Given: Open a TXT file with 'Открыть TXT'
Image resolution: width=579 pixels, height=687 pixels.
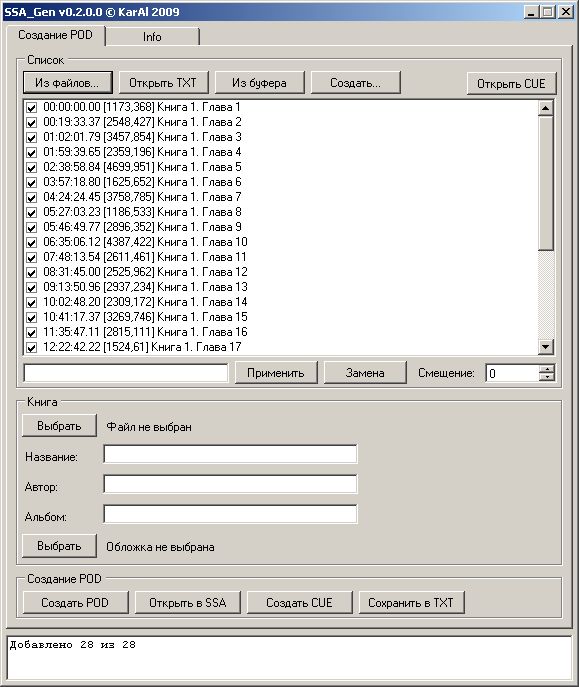Looking at the screenshot, I should (163, 83).
